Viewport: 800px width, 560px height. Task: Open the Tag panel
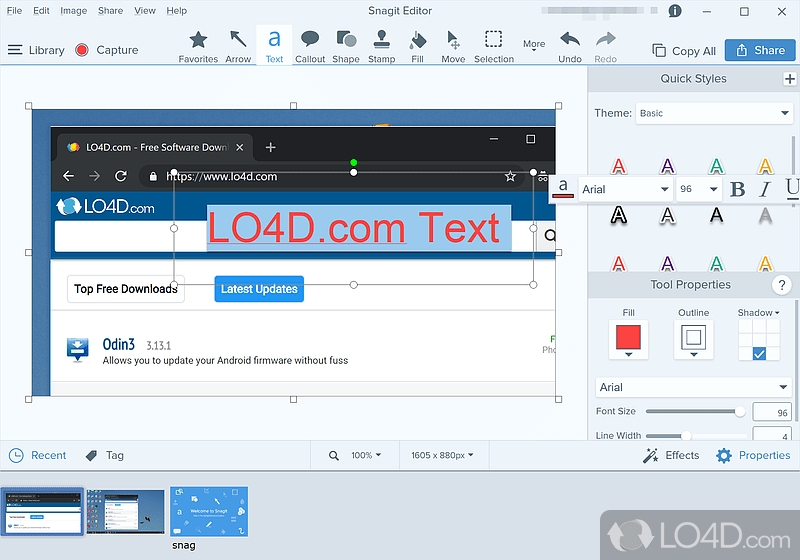click(105, 455)
